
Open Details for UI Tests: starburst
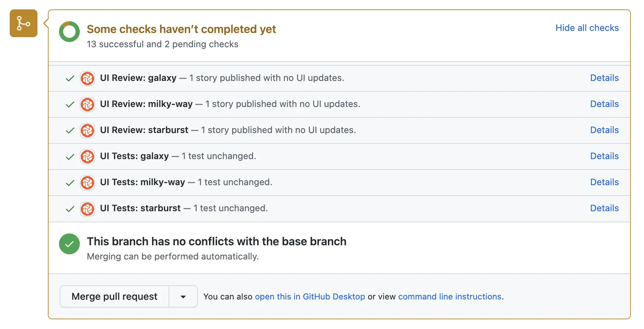click(x=604, y=208)
